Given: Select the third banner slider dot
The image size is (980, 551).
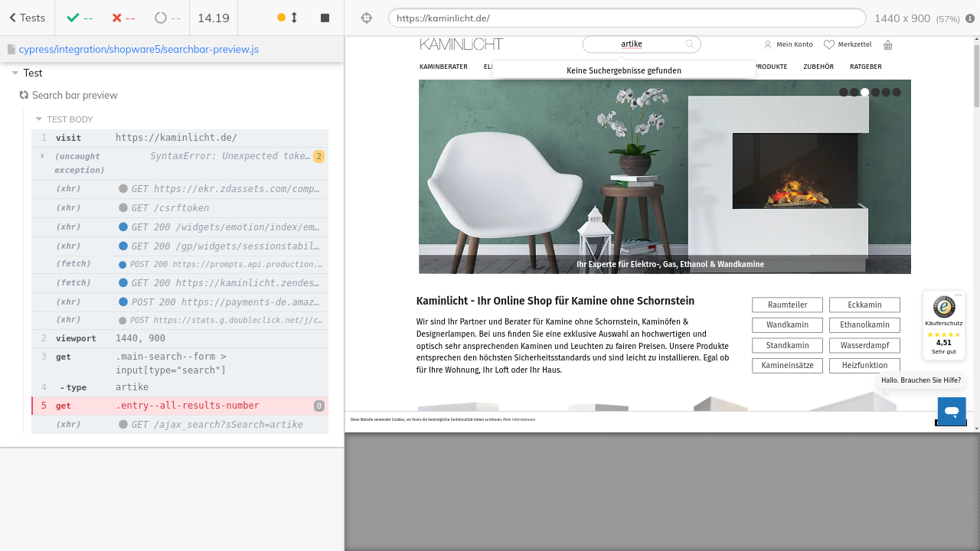Looking at the screenshot, I should point(864,93).
